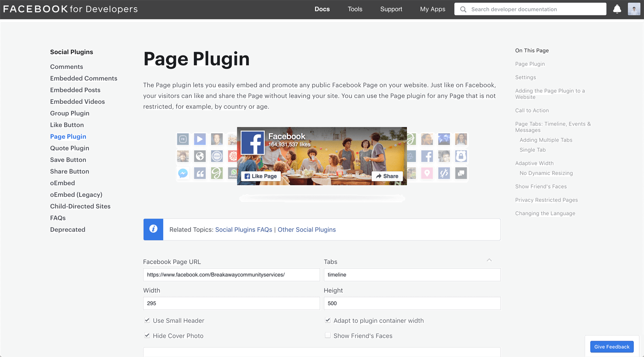This screenshot has height=357, width=644.
Task: Jump to Call to Action section
Action: coord(532,110)
